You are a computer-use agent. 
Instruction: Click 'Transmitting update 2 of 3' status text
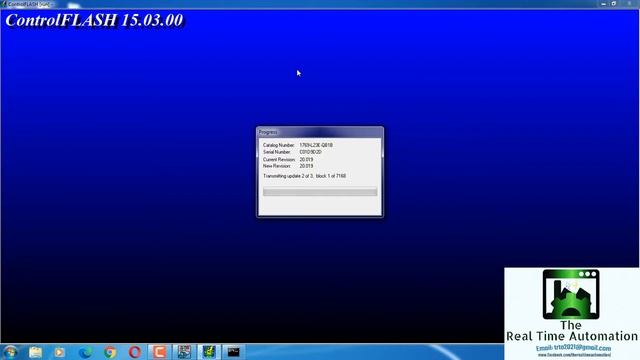coord(304,176)
